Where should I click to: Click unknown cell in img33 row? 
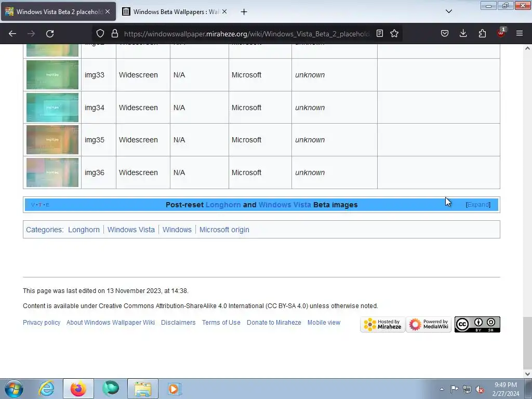point(334,75)
